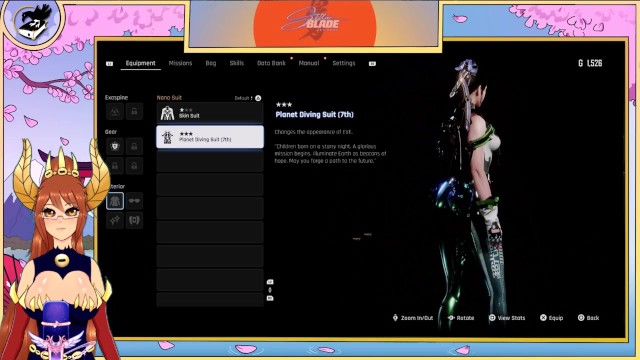Switch to the Data Bank tab

[271, 63]
